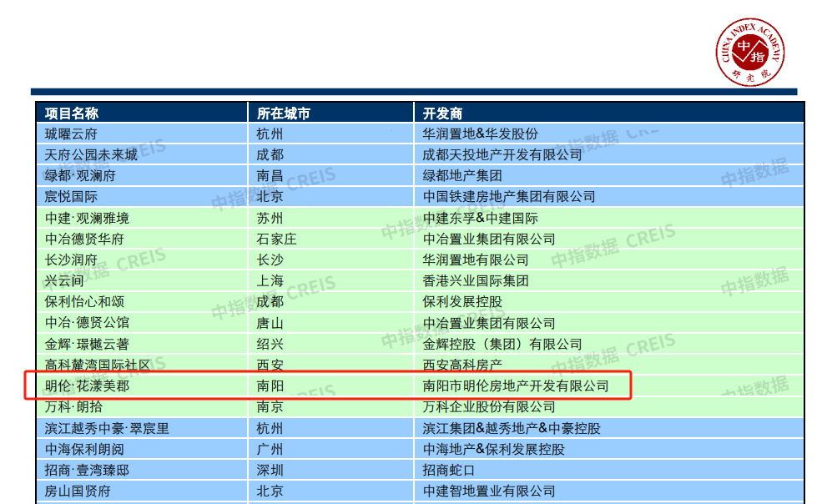Click project name 璇曜云府
Viewport: 837px width, 504px height.
pyautogui.click(x=71, y=134)
